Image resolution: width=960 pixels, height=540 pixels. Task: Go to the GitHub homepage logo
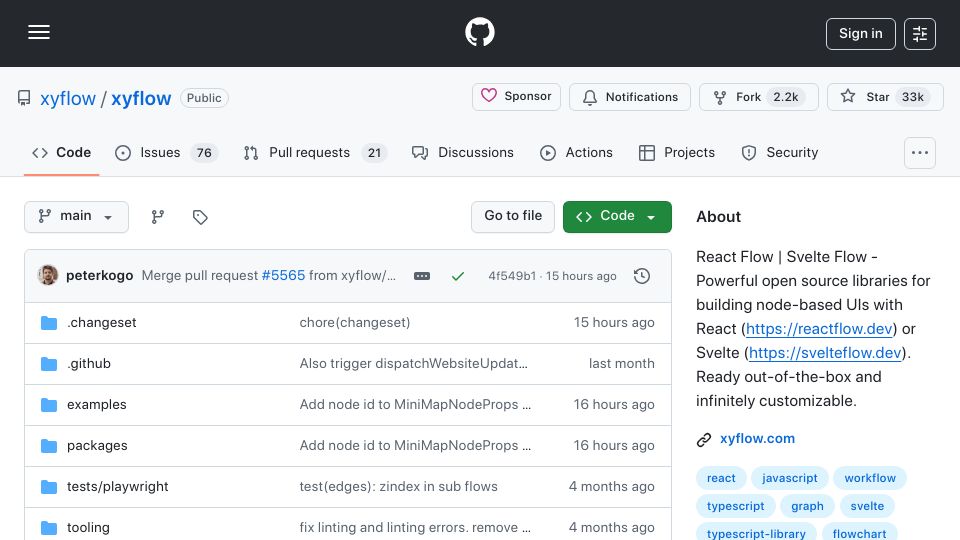point(479,32)
